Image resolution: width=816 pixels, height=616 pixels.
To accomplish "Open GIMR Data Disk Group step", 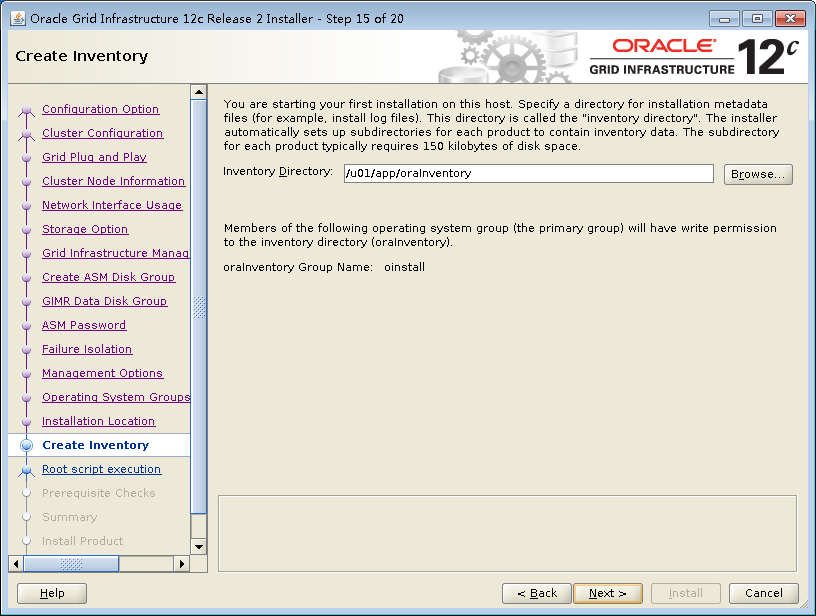I will pos(105,301).
